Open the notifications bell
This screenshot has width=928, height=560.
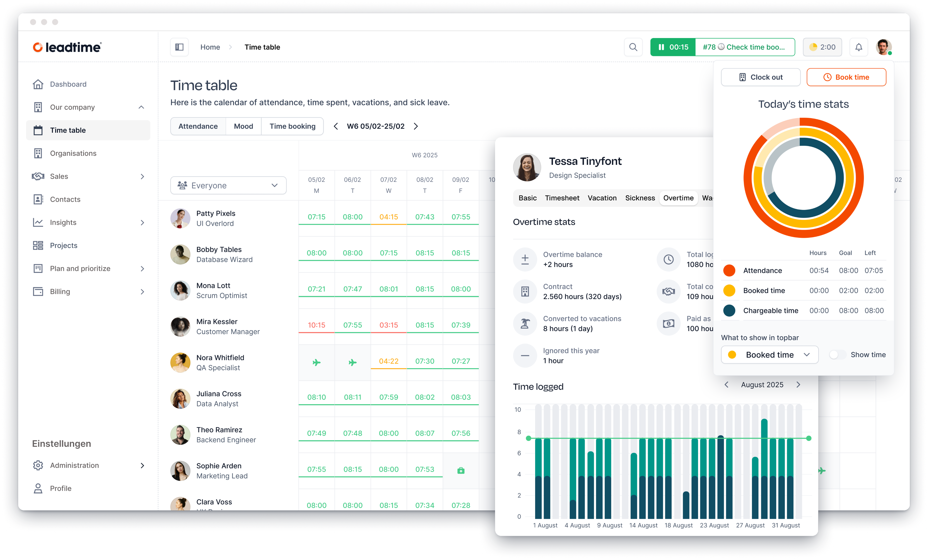click(859, 47)
